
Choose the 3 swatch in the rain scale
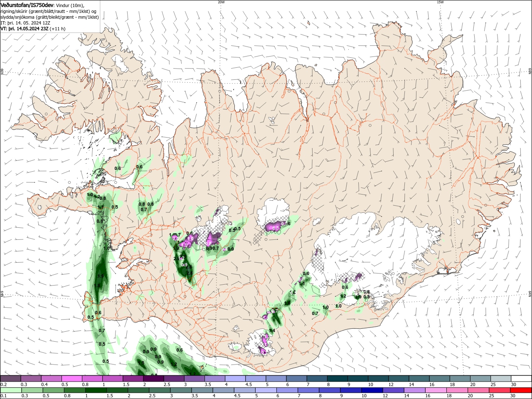[x=181, y=390]
